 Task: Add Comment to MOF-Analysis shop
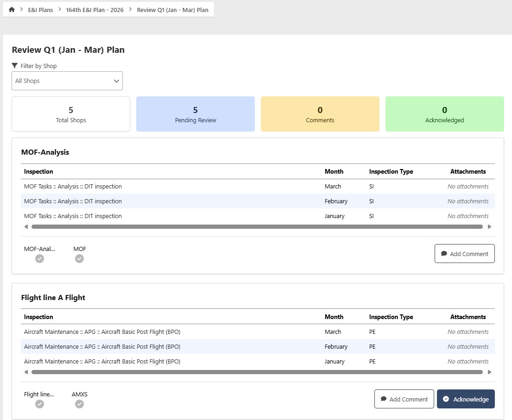(x=464, y=254)
